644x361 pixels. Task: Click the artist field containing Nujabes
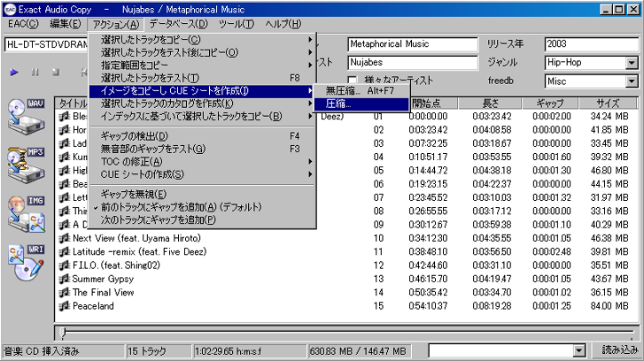pos(413,63)
